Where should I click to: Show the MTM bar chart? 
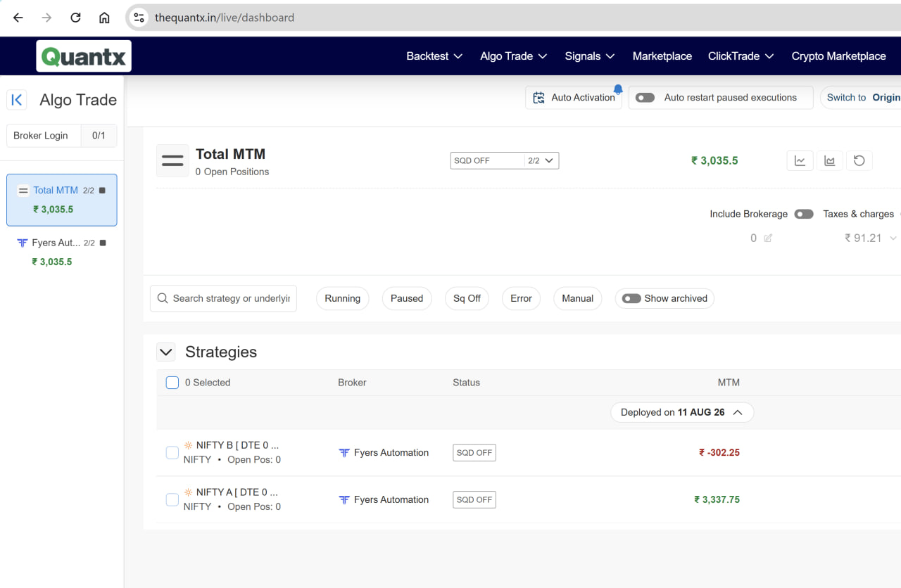pos(830,160)
